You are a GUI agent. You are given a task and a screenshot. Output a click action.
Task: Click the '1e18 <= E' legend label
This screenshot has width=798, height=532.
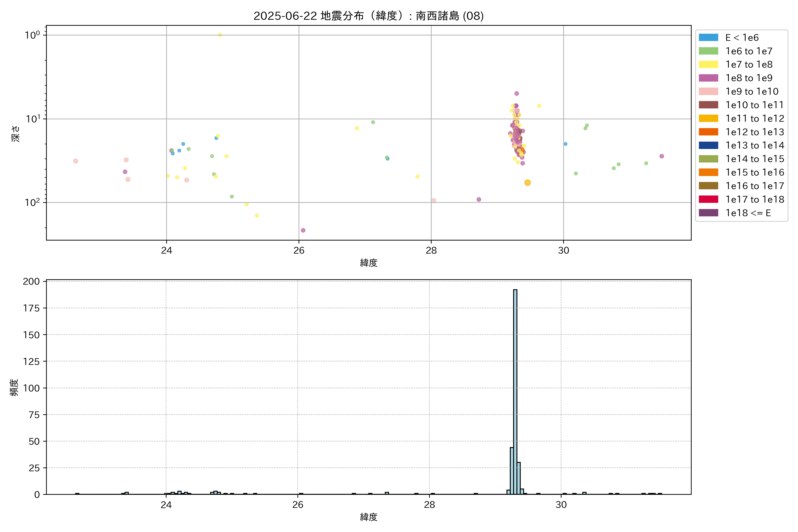[x=748, y=213]
